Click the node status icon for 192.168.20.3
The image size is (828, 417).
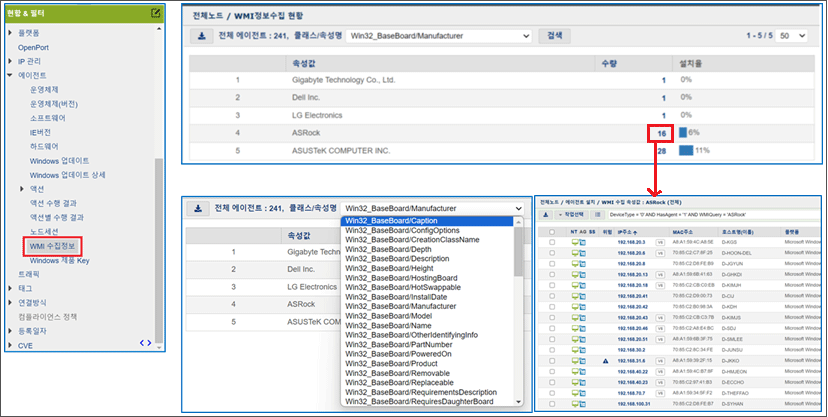point(575,242)
